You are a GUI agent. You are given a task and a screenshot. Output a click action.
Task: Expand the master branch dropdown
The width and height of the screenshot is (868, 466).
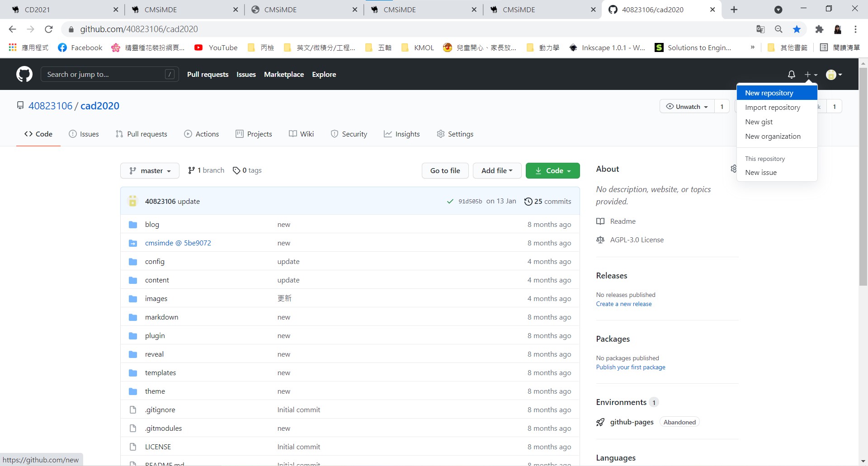point(150,170)
